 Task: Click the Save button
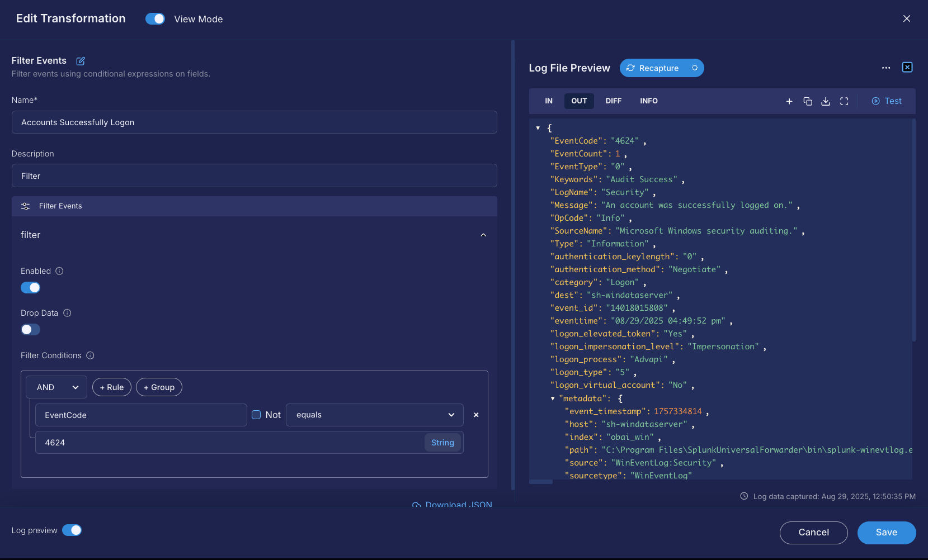(886, 533)
